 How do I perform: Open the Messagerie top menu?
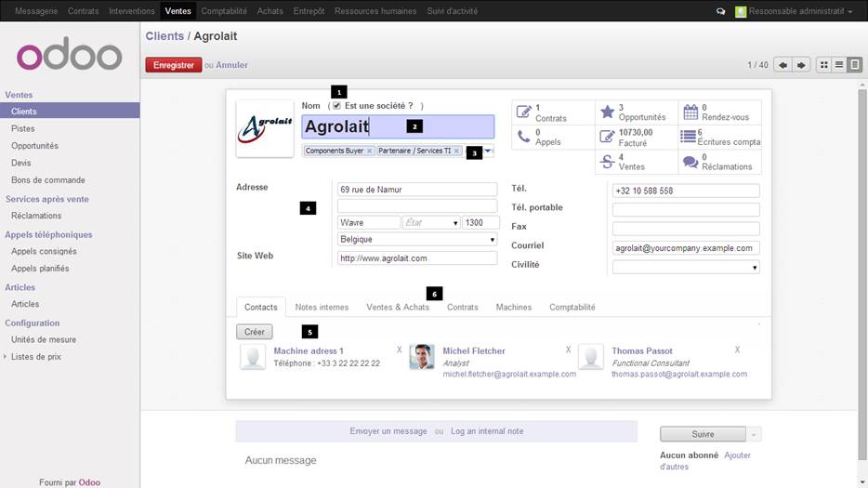tap(36, 11)
